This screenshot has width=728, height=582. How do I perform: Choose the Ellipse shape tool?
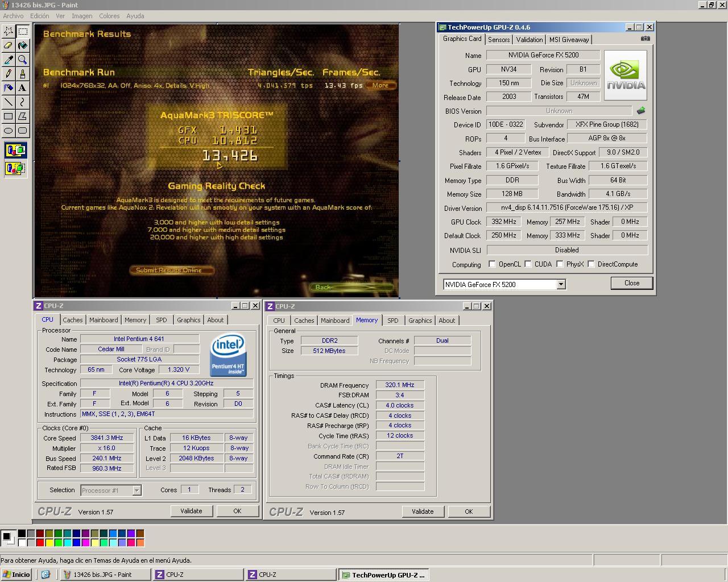[x=9, y=131]
